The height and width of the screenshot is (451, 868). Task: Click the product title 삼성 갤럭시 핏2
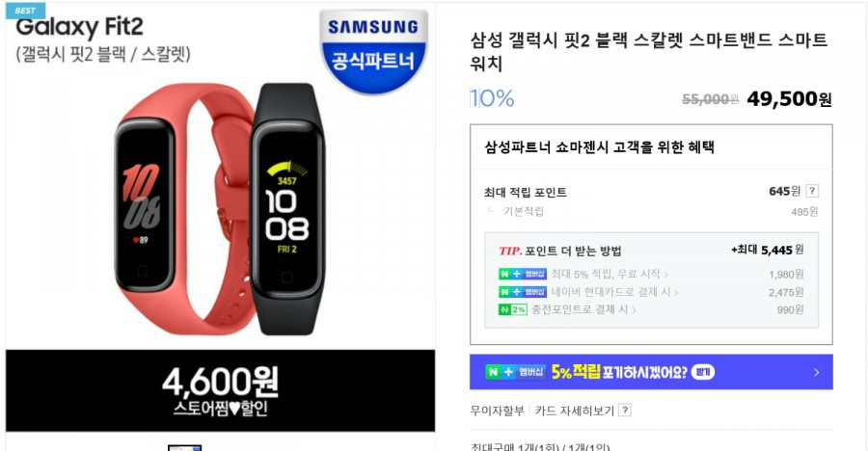point(649,51)
